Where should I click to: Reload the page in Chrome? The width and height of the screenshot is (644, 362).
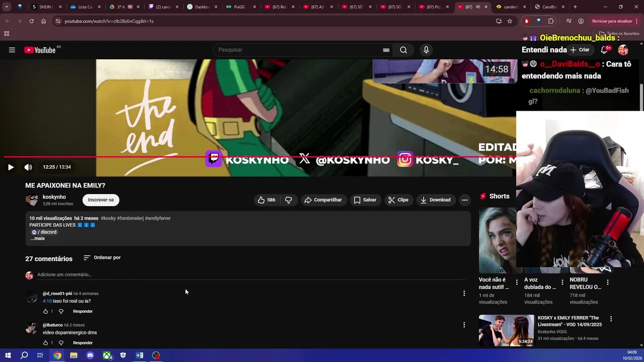point(31,21)
